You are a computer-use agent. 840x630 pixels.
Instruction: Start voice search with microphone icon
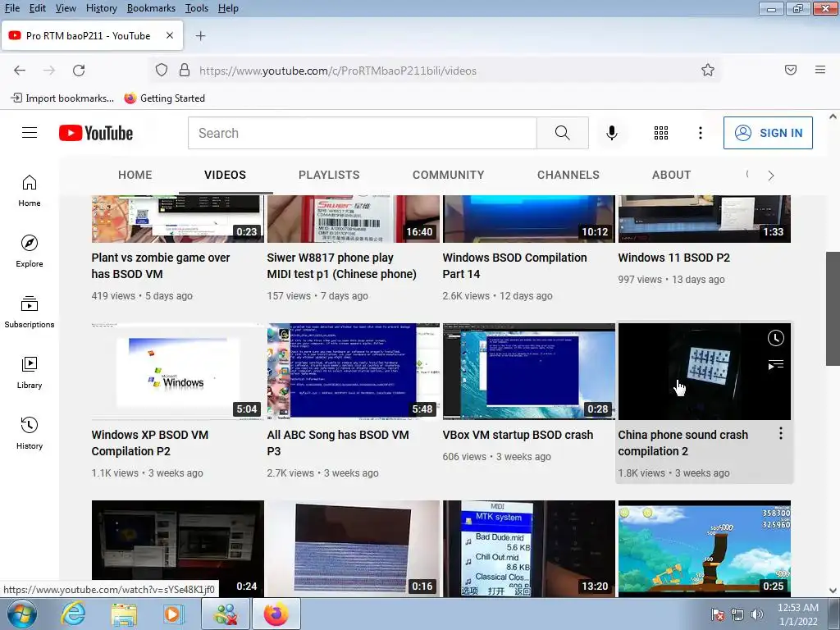(612, 133)
